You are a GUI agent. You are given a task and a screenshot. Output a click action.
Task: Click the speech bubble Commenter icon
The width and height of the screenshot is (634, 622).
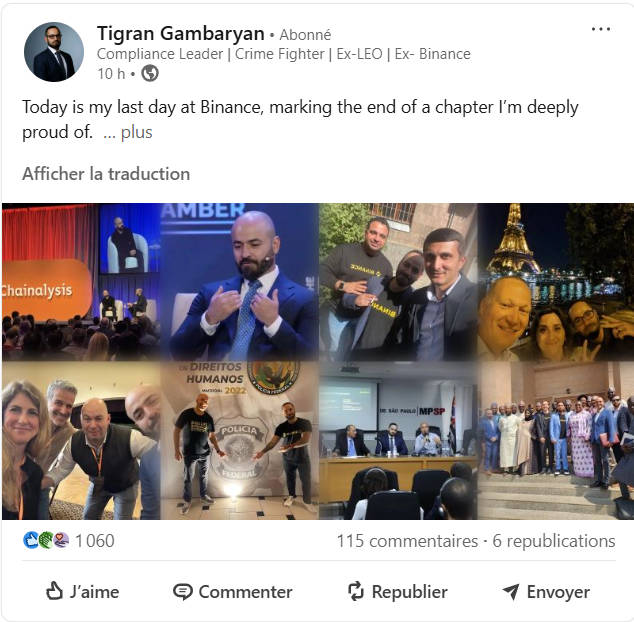[x=182, y=592]
